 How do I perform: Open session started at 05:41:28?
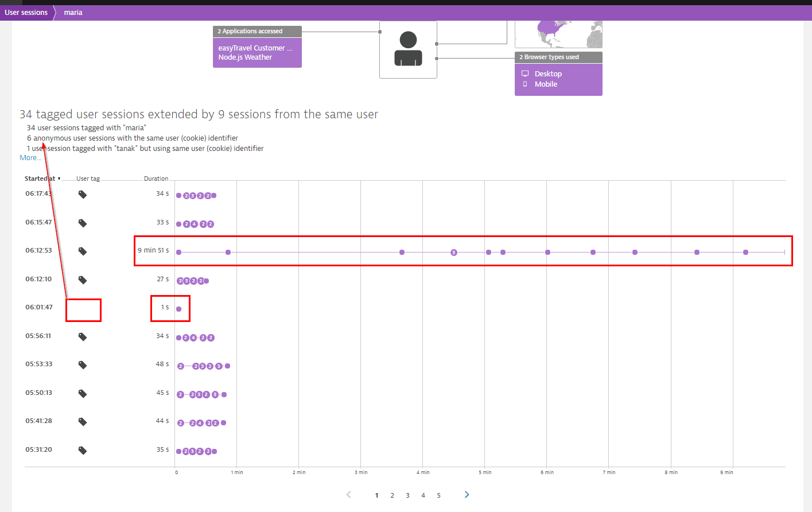tap(38, 421)
